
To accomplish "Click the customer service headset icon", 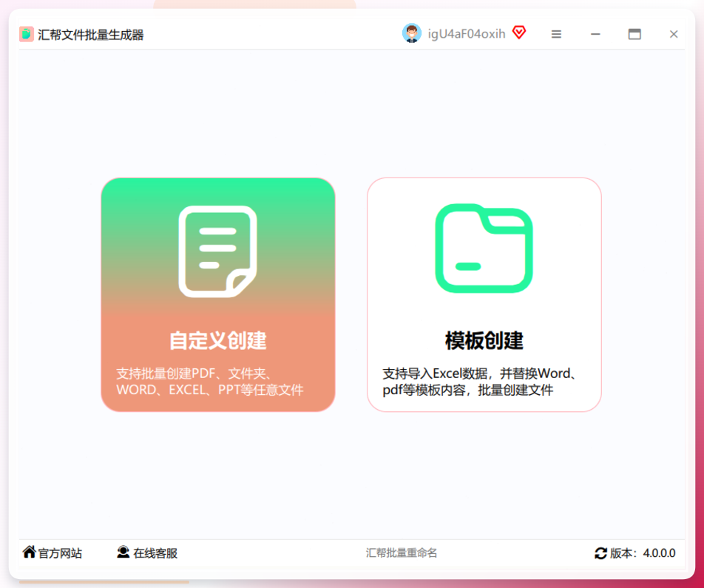I will coord(123,552).
